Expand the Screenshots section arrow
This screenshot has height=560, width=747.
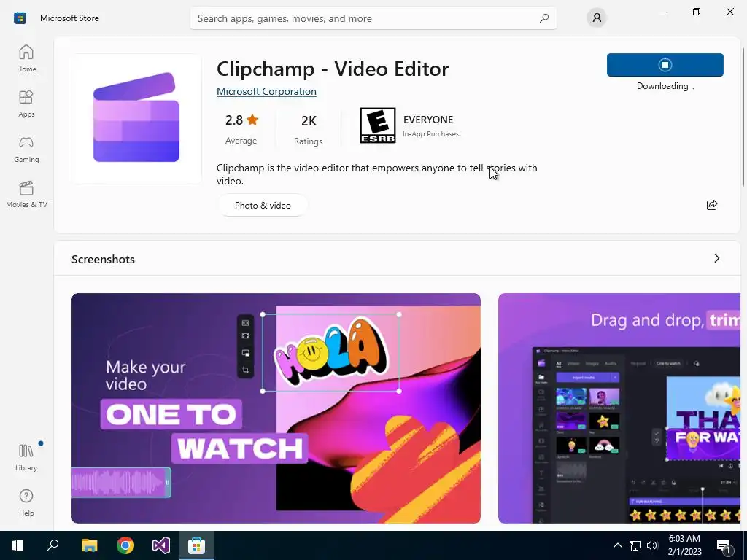point(717,258)
